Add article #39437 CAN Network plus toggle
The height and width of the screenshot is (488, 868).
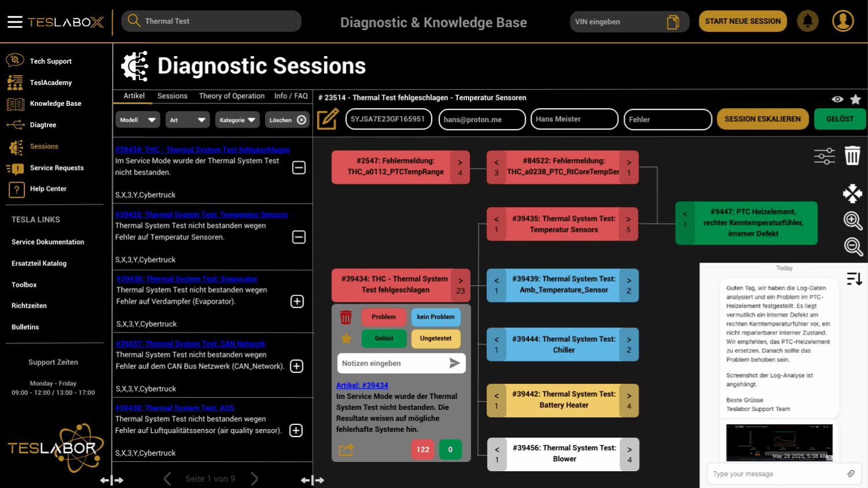click(x=296, y=366)
